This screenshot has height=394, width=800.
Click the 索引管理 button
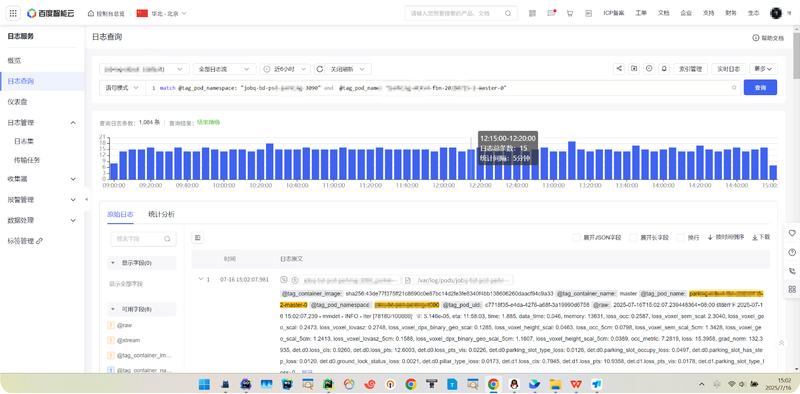[x=691, y=68]
